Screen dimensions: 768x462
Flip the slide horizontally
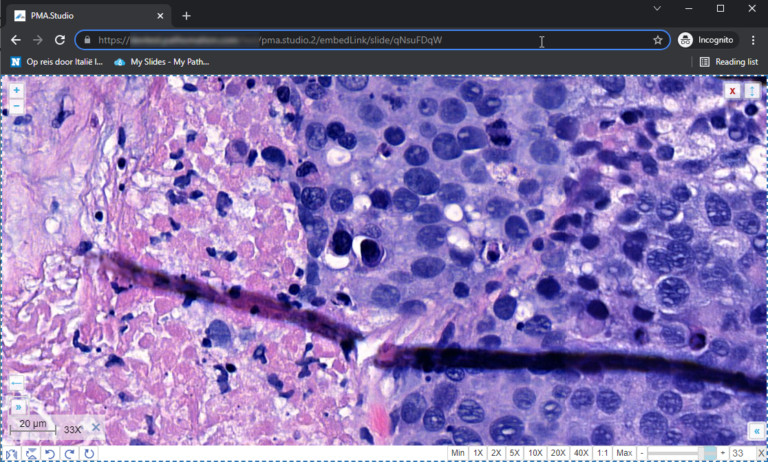pos(13,454)
